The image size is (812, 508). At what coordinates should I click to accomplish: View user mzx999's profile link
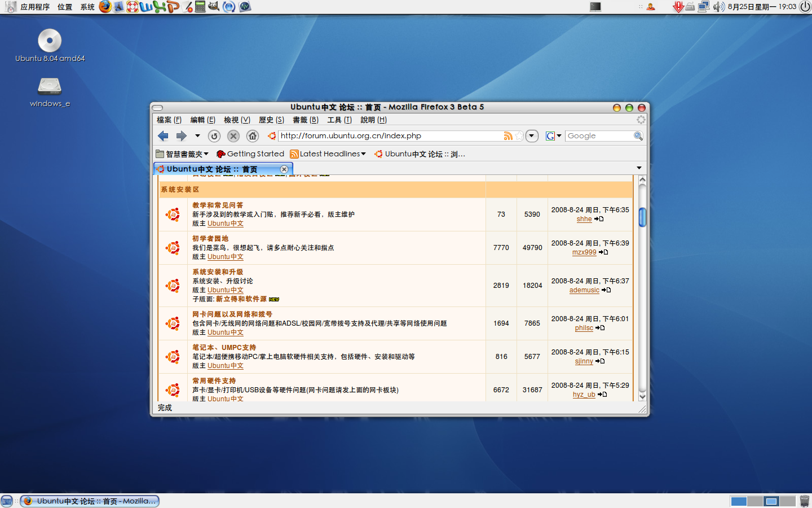pos(584,252)
